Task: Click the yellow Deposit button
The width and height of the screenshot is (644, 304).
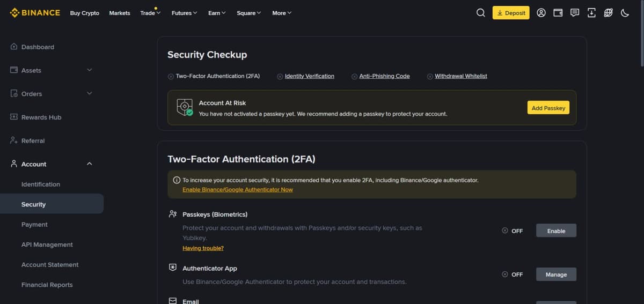Action: 511,13
